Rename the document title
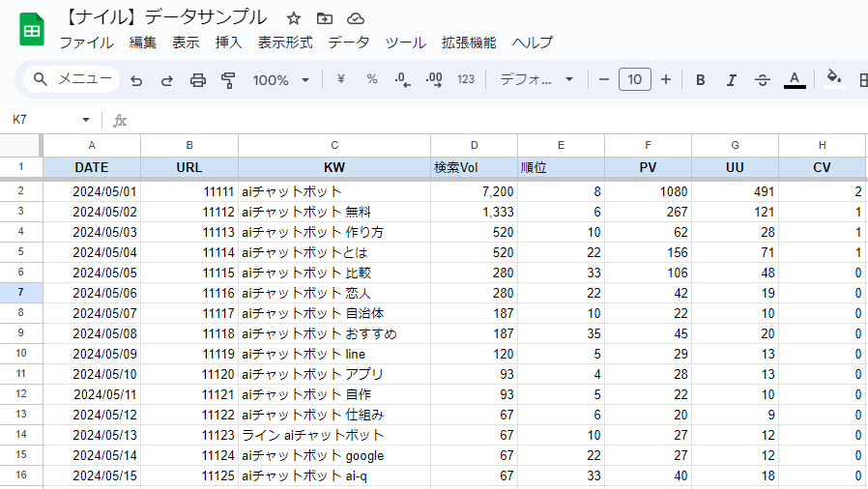Image resolution: width=868 pixels, height=489 pixels. pos(165,17)
